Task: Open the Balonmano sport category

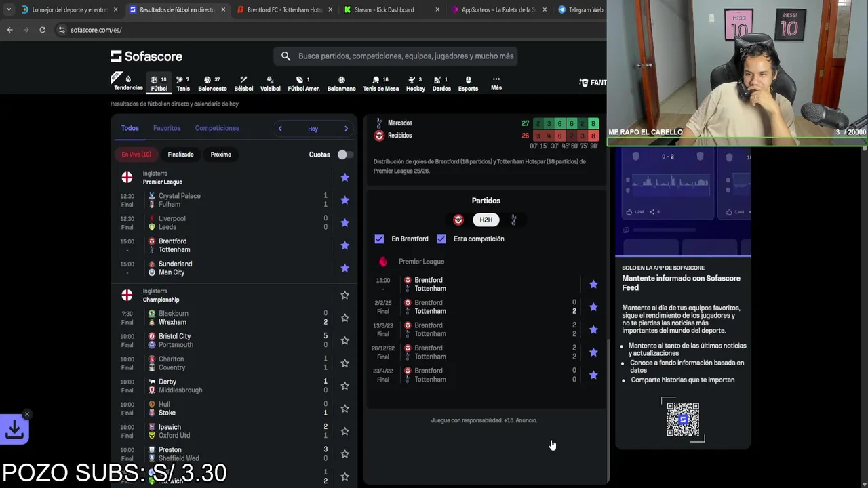Action: coord(341,83)
